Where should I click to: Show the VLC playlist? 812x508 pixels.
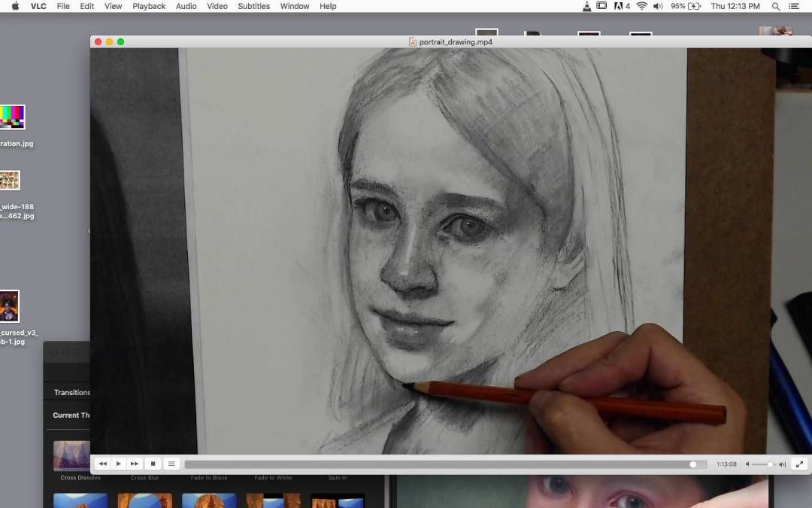click(x=171, y=464)
